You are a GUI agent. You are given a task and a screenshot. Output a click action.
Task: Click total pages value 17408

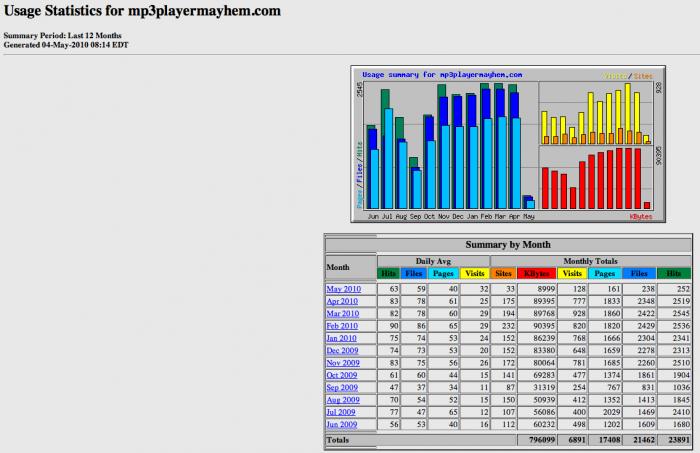[x=609, y=440]
